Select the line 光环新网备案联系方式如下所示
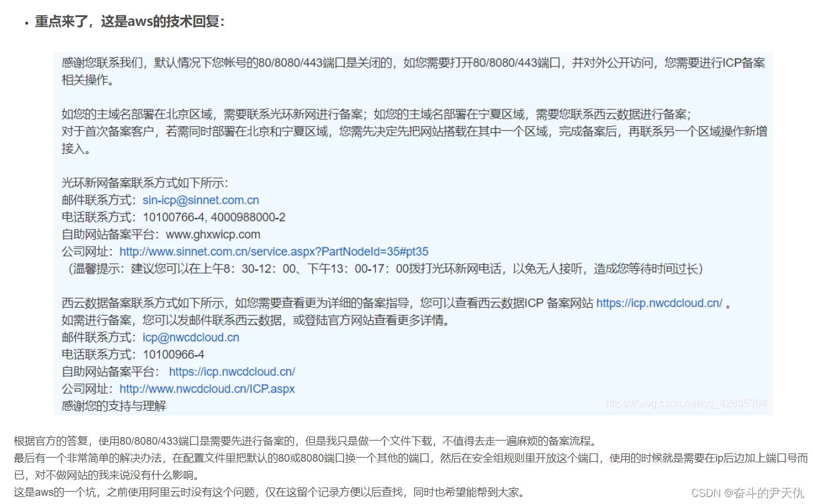This screenshot has width=813, height=504. click(145, 183)
